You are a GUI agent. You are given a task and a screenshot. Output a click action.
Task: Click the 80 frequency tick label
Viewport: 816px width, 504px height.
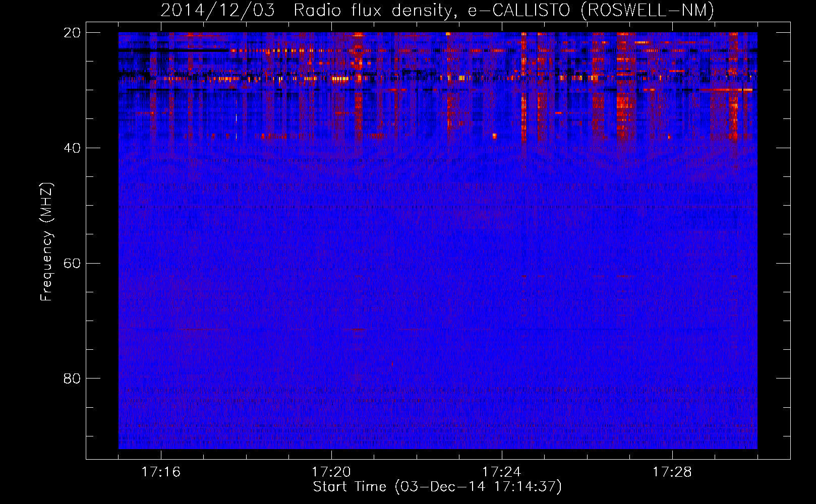(x=72, y=379)
